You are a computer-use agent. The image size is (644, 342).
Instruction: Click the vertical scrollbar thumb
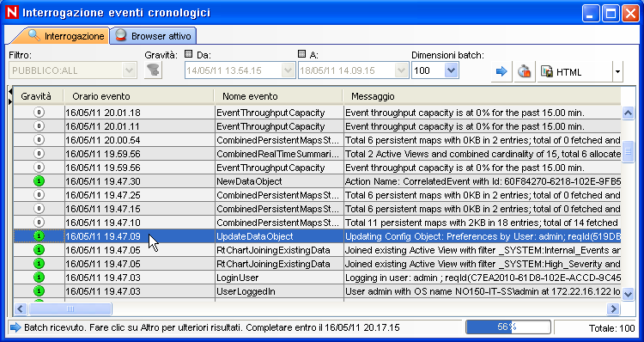coord(628,152)
